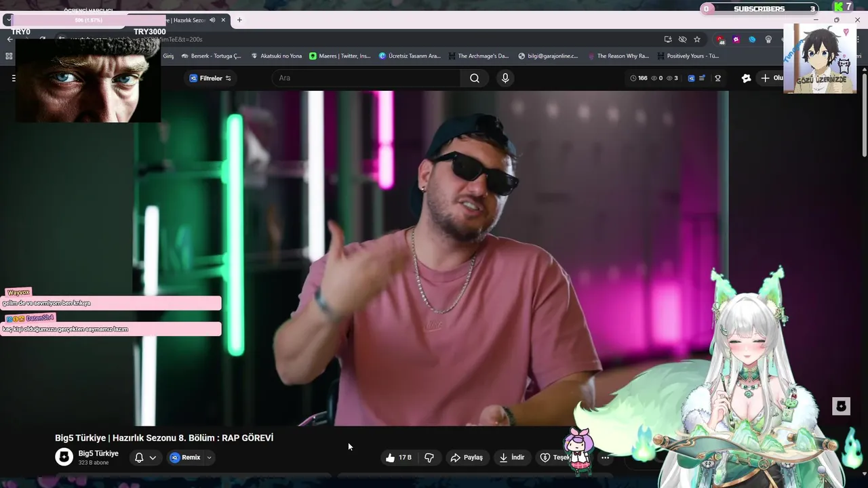Expand the Remix dropdown arrow
Image resolution: width=868 pixels, height=488 pixels.
click(x=209, y=457)
